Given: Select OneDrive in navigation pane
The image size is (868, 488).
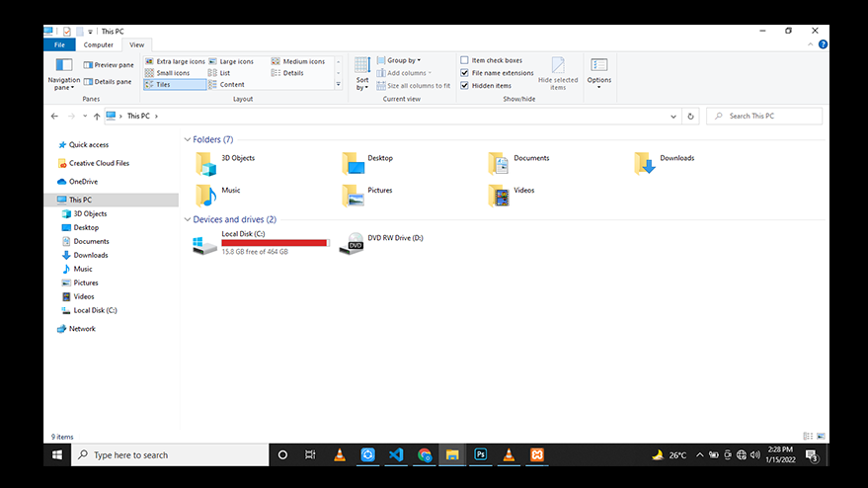Looking at the screenshot, I should coord(77,182).
